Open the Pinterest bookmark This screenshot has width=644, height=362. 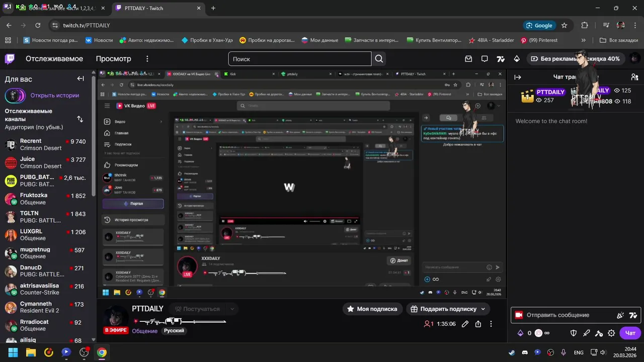tap(539, 40)
